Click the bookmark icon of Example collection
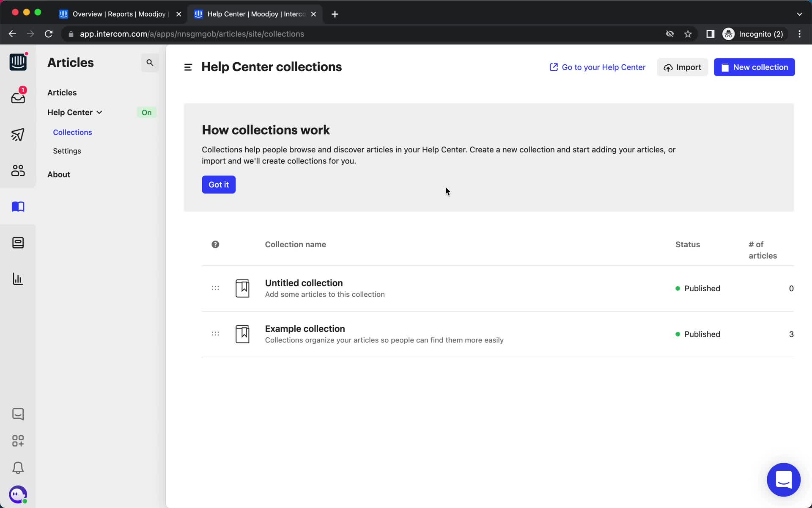The height and width of the screenshot is (508, 812). (x=242, y=334)
